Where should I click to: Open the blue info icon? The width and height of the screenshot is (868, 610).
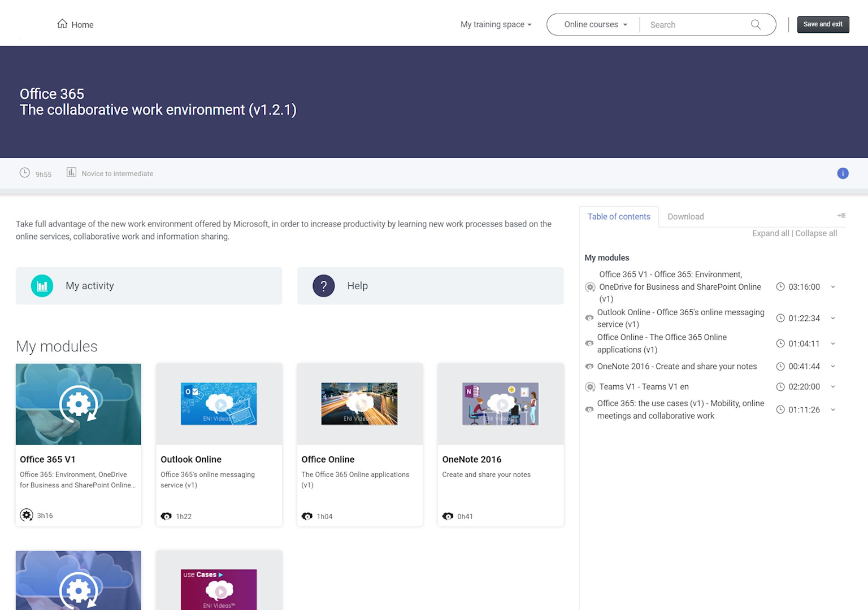(x=843, y=173)
